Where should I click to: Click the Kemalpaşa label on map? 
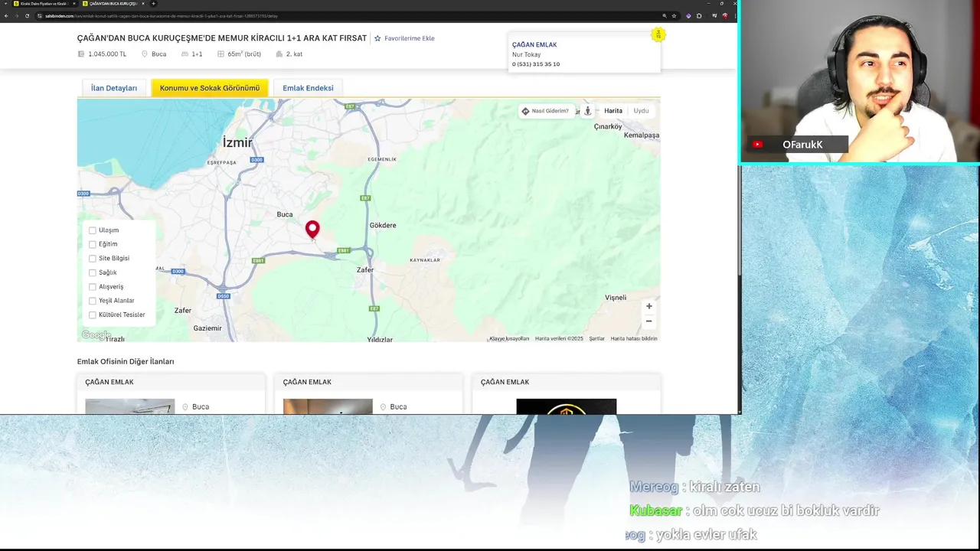(x=642, y=135)
